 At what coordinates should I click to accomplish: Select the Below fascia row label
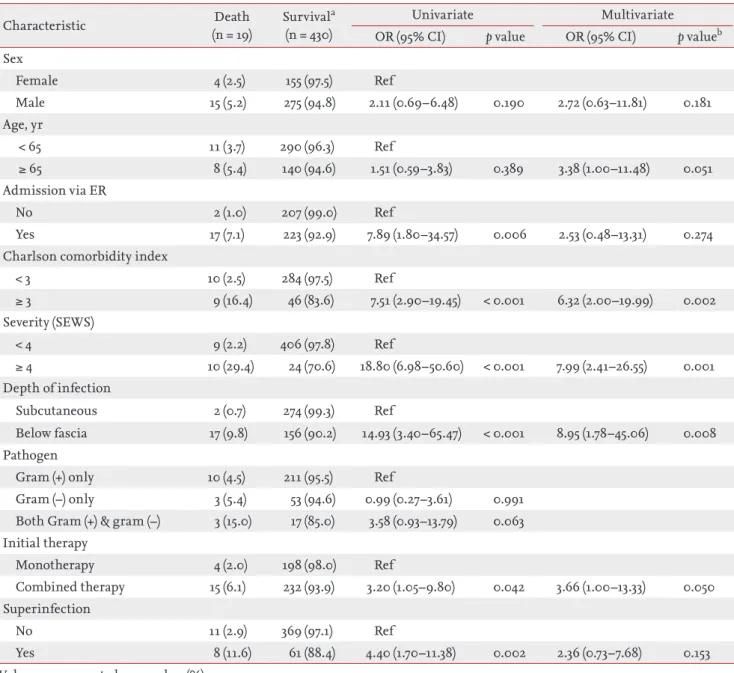tap(51, 433)
